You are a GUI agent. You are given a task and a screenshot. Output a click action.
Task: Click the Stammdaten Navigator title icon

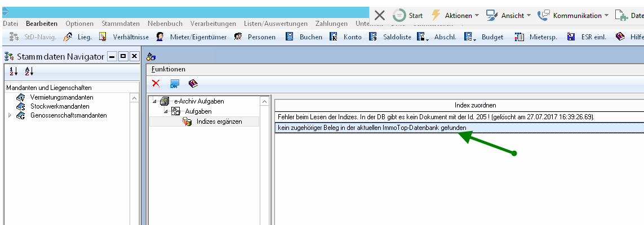coord(9,57)
